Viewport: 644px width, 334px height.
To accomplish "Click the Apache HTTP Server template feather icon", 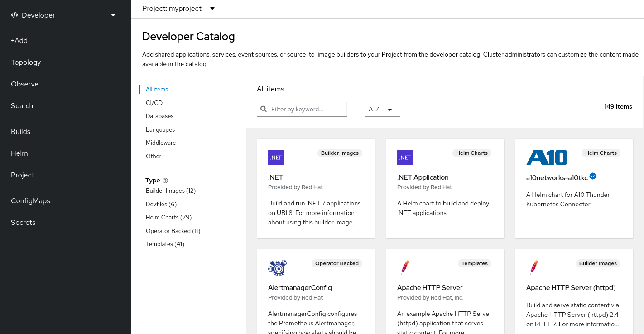I will (405, 268).
